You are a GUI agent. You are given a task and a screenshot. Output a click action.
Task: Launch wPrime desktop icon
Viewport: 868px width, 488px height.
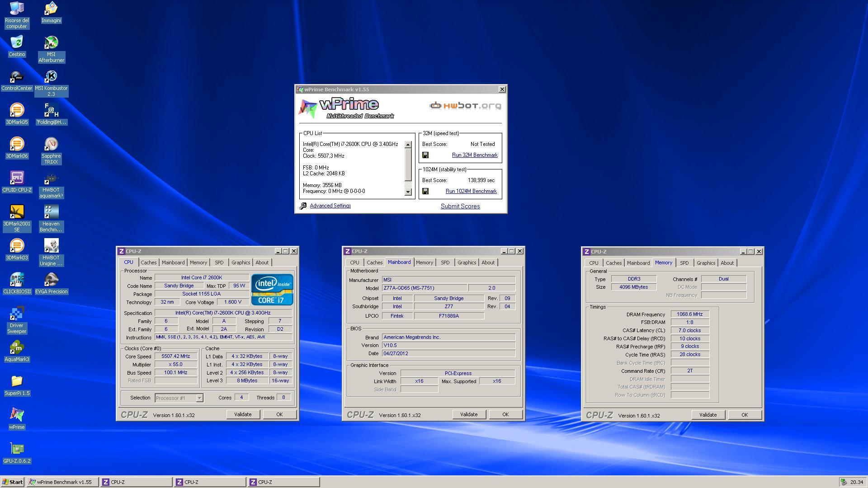point(17,419)
